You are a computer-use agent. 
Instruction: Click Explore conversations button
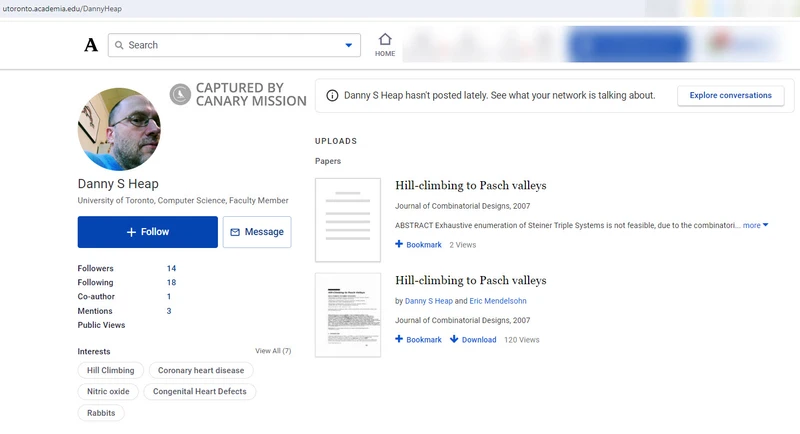[731, 95]
